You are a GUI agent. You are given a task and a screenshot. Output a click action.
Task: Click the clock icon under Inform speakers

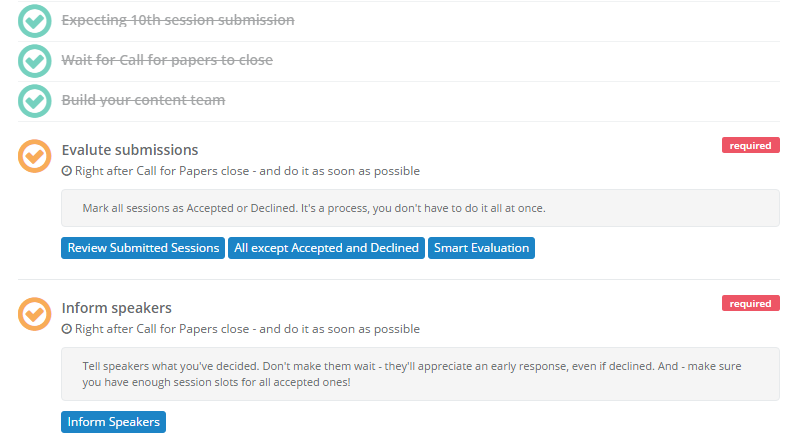click(x=67, y=329)
